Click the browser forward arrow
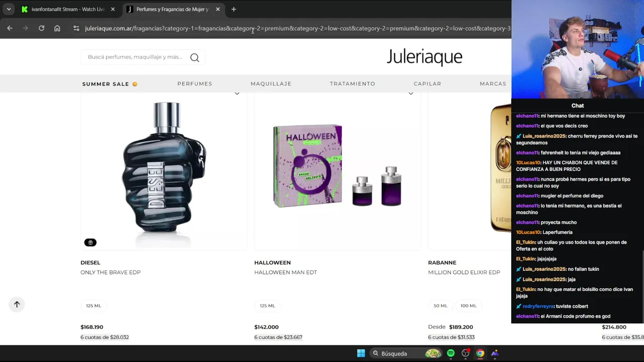 coord(25,28)
